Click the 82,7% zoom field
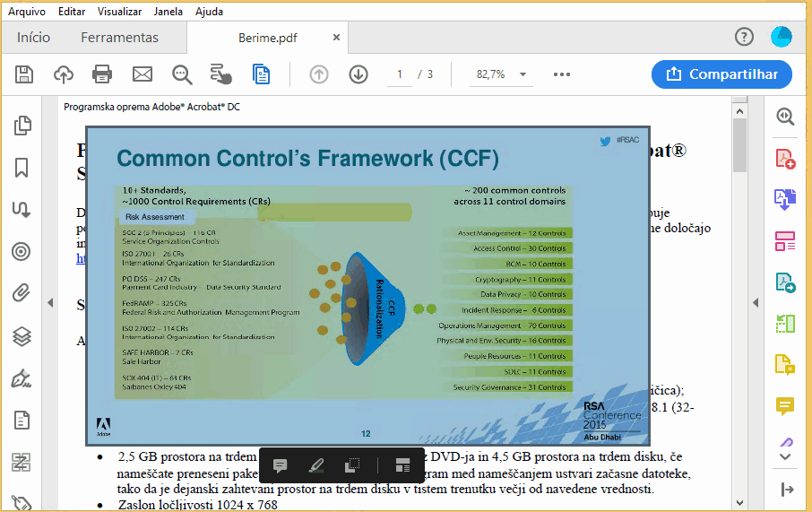The width and height of the screenshot is (812, 512). click(x=490, y=74)
